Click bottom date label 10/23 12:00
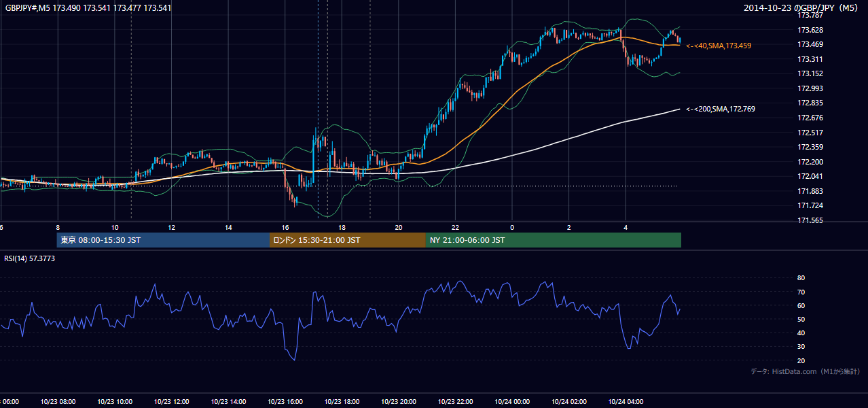 (x=172, y=402)
